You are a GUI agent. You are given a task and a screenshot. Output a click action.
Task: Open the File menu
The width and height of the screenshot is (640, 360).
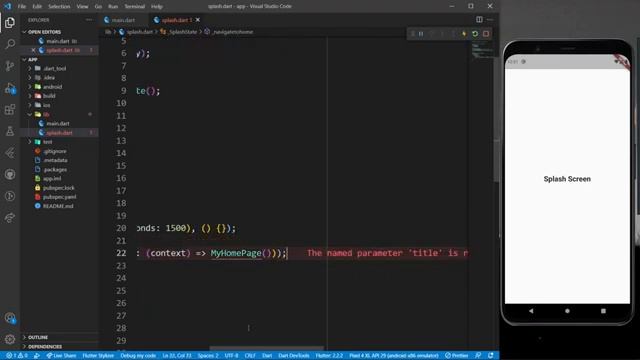[22, 7]
